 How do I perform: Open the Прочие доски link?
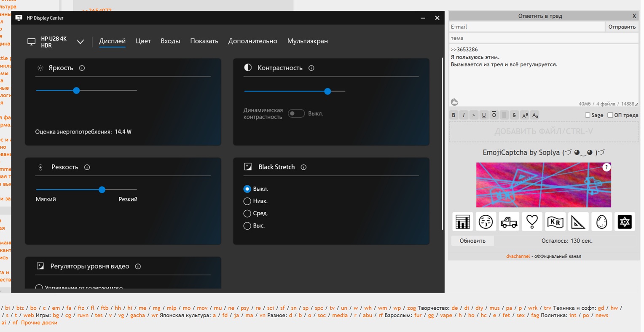click(39, 323)
